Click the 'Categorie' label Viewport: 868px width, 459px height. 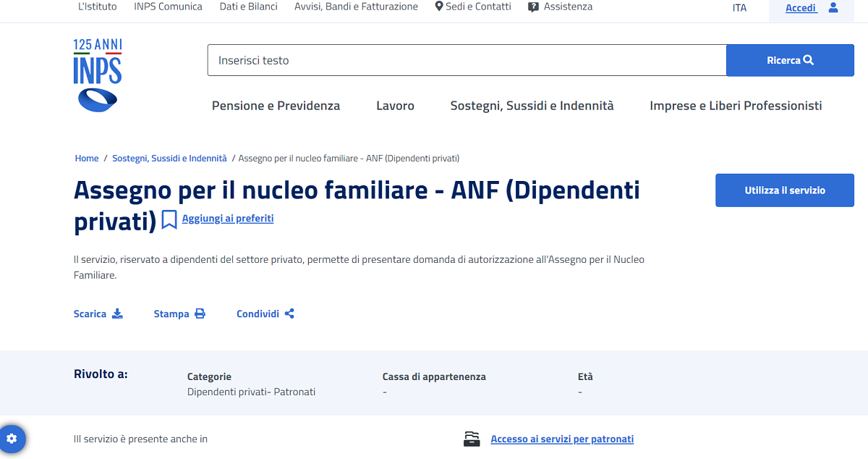click(209, 376)
